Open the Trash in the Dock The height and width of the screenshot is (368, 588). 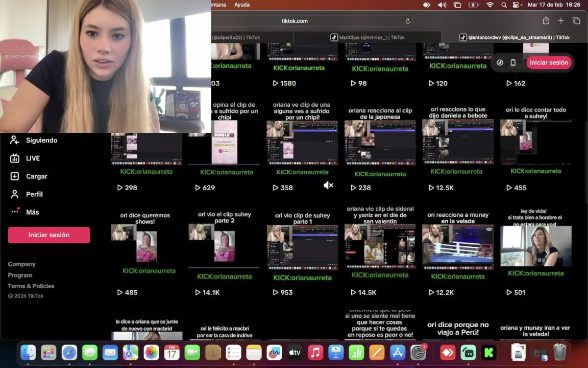coord(559,353)
